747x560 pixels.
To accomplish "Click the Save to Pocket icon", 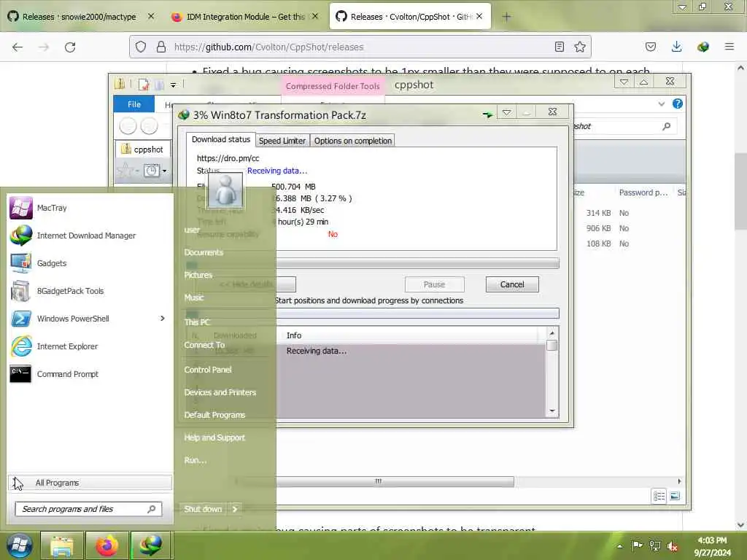I will click(x=650, y=47).
